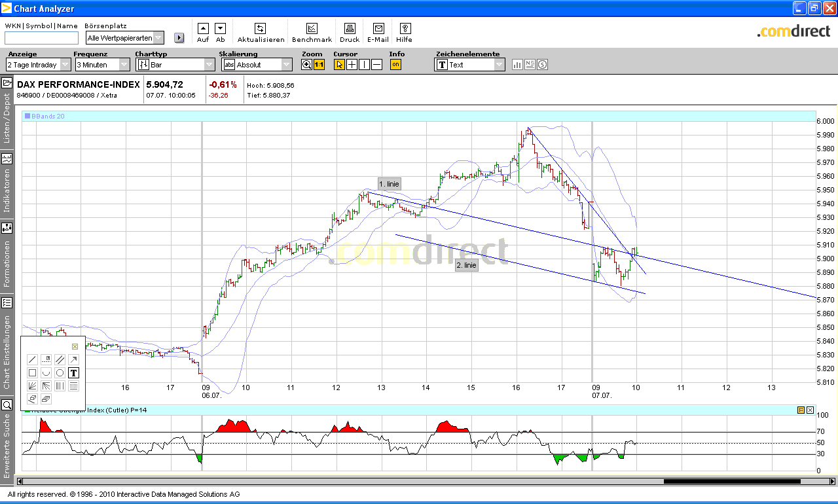
Task: Open the Formationen side tab
Action: [x=7, y=257]
